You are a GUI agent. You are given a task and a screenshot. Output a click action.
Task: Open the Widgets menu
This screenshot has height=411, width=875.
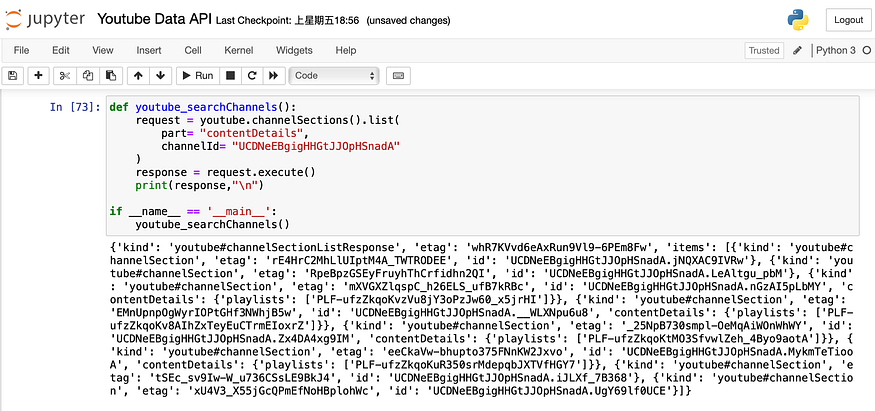(294, 50)
